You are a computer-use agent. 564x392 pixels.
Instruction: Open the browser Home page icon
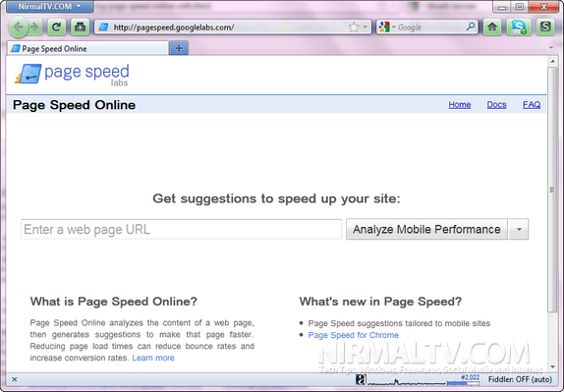click(492, 27)
